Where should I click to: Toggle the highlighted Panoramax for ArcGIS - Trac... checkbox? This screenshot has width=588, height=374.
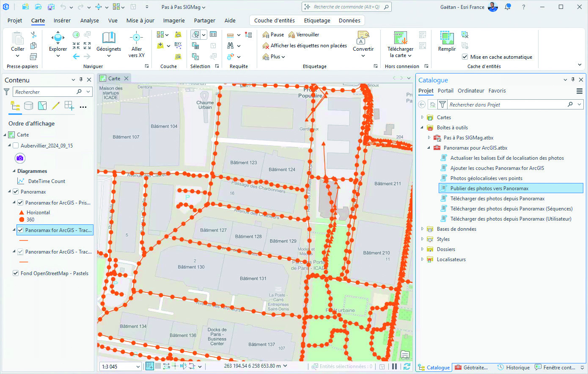point(20,230)
